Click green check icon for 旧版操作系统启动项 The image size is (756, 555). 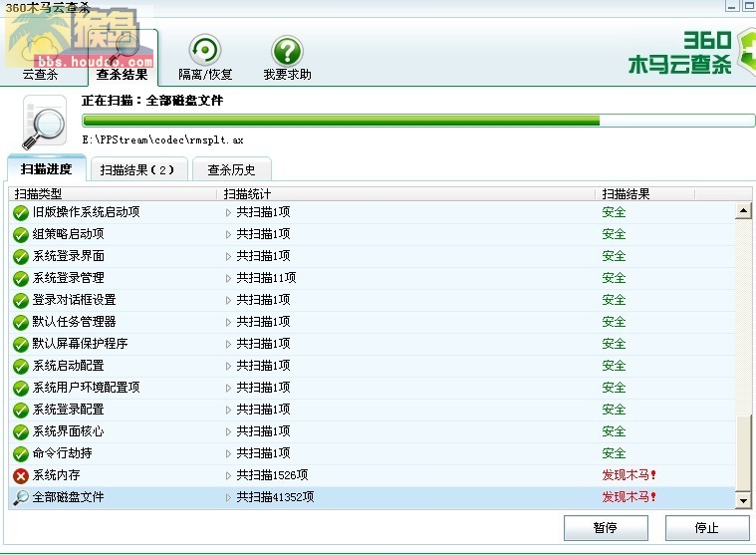tap(21, 212)
